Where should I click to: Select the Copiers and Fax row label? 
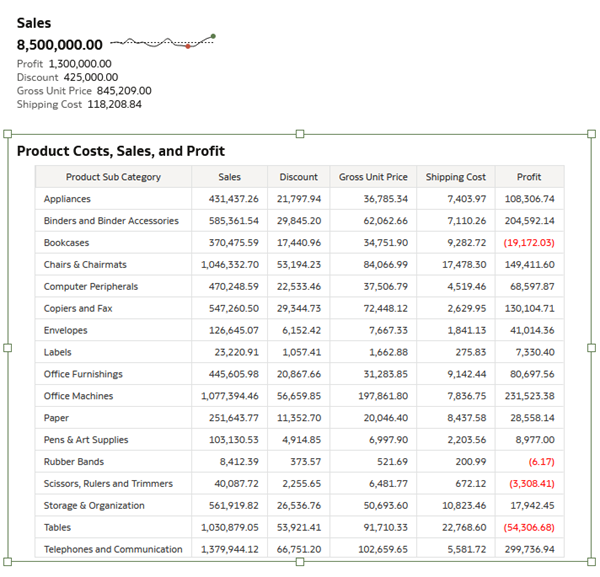[x=78, y=308]
